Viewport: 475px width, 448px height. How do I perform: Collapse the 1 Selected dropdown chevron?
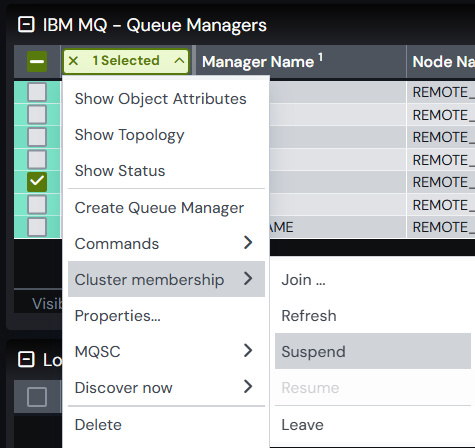pos(179,61)
